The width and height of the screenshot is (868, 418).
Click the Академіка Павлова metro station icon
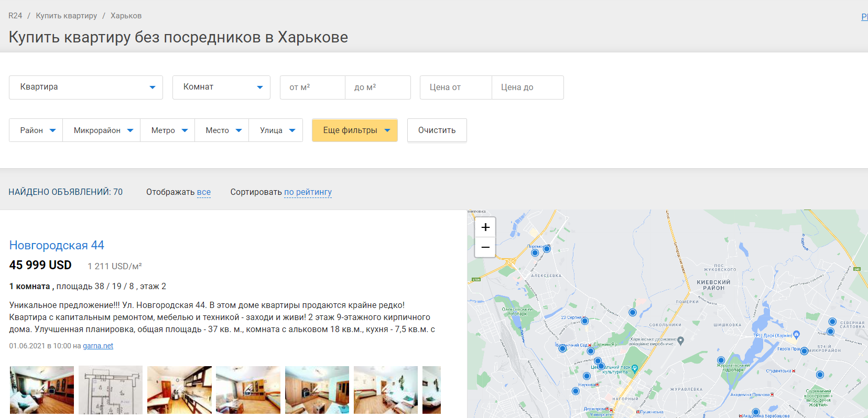click(x=772, y=394)
